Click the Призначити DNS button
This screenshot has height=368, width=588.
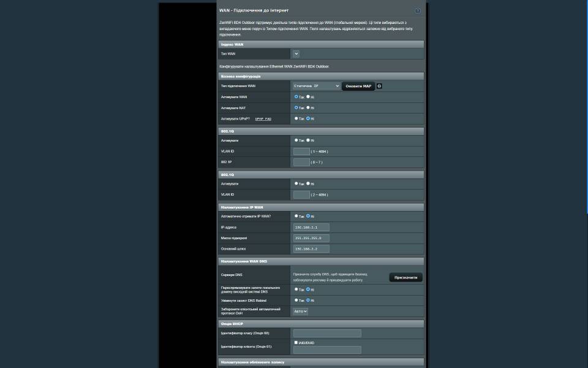(405, 277)
